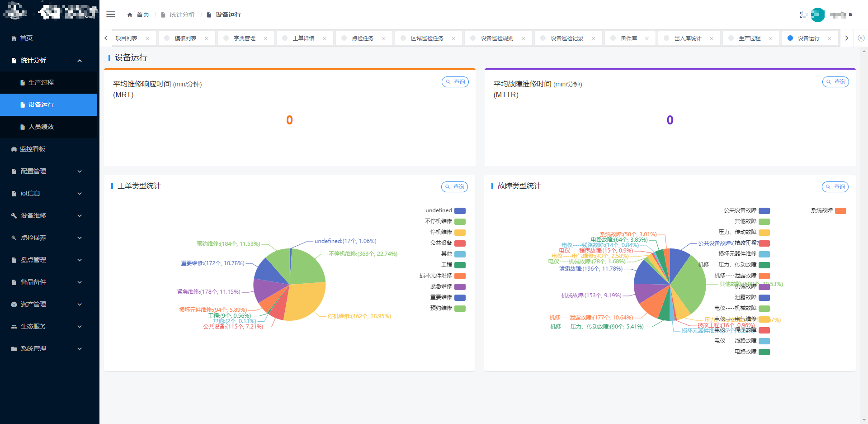Expand the 设备维修 sidebar menu
Viewport: 868px width, 424px height.
click(x=49, y=215)
